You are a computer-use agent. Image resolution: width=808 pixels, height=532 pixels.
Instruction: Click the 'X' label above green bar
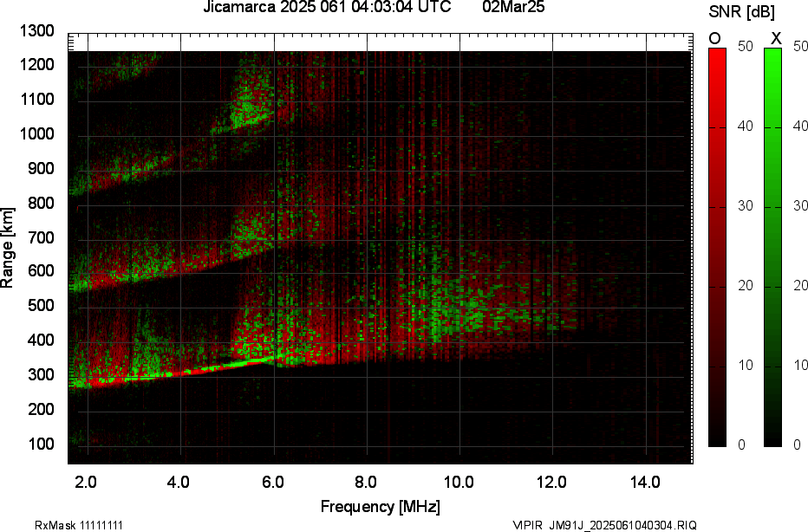coord(776,38)
